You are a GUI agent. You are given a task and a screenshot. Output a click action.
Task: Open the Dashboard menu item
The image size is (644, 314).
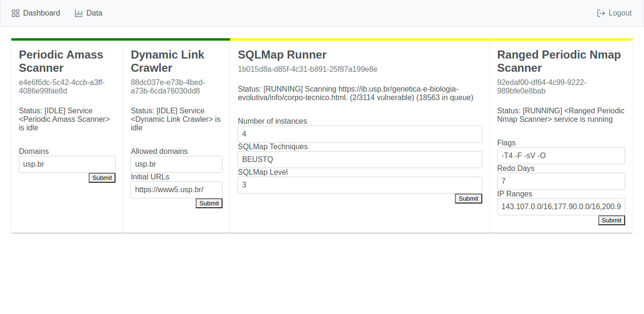pyautogui.click(x=36, y=13)
